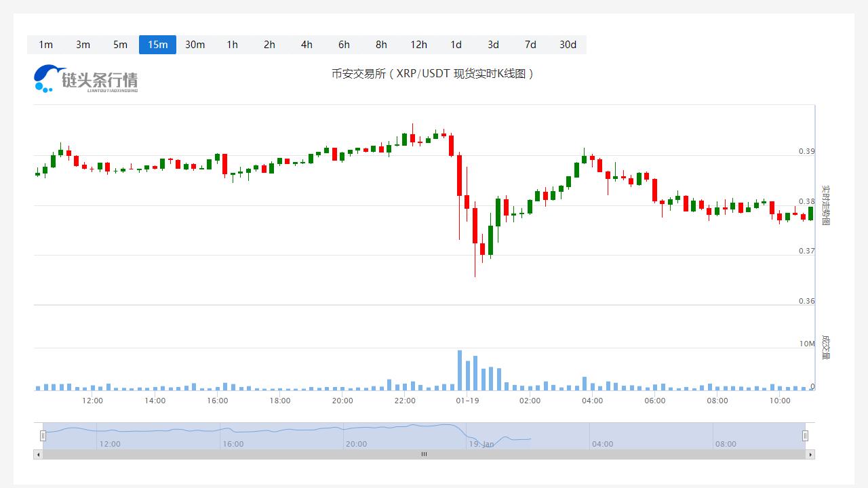Click the 0.38 price axis label
This screenshot has height=488, width=868.
806,201
